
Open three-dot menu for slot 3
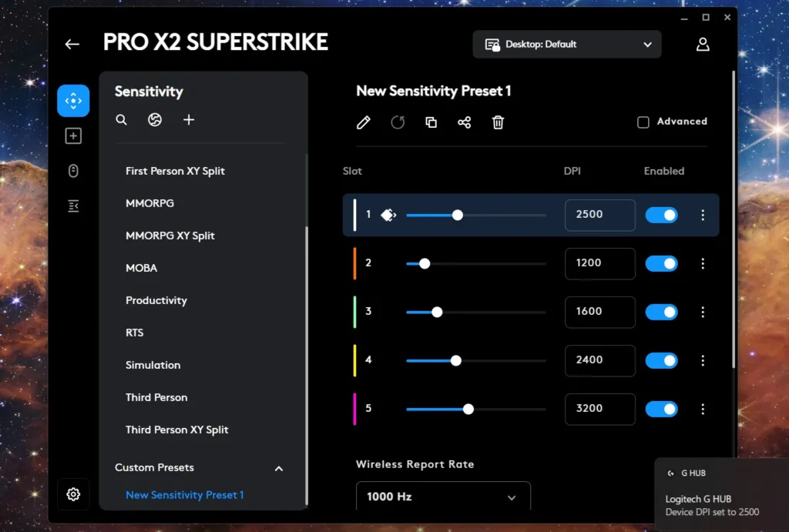(702, 312)
